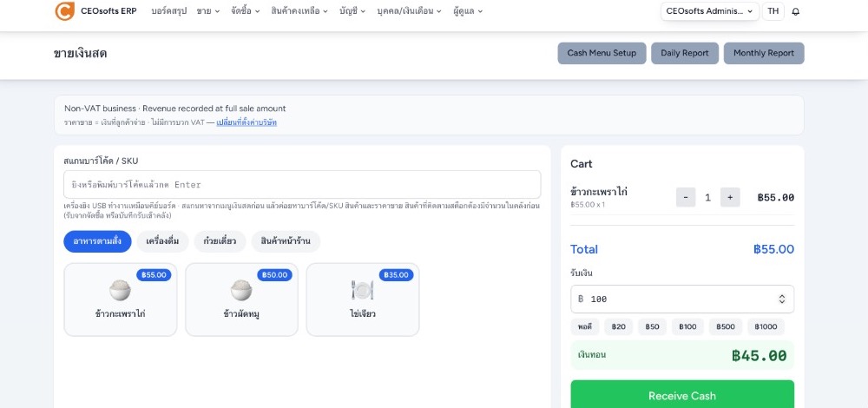
Task: Open the Daily Report button
Action: (685, 53)
